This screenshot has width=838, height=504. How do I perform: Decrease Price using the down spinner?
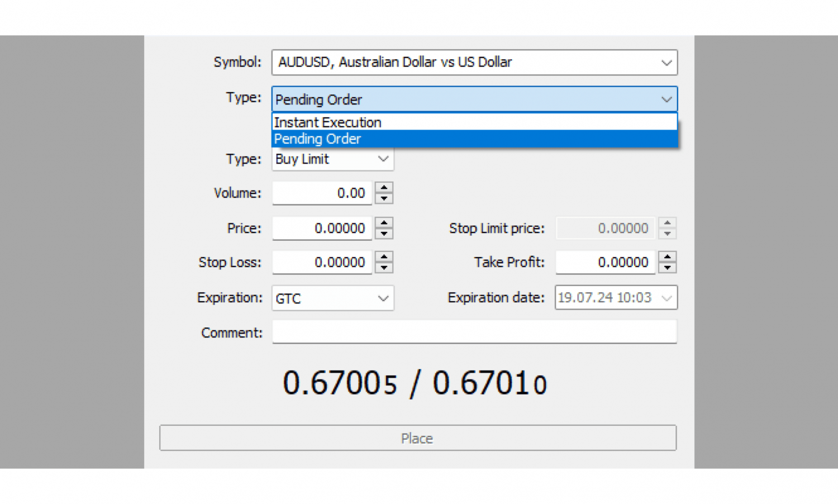point(384,234)
